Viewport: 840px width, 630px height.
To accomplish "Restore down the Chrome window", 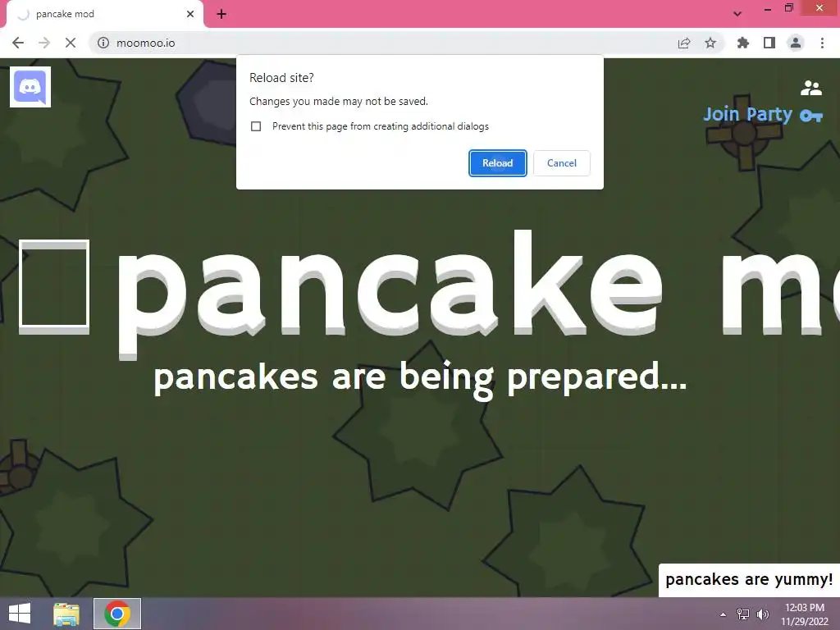I will tap(789, 8).
